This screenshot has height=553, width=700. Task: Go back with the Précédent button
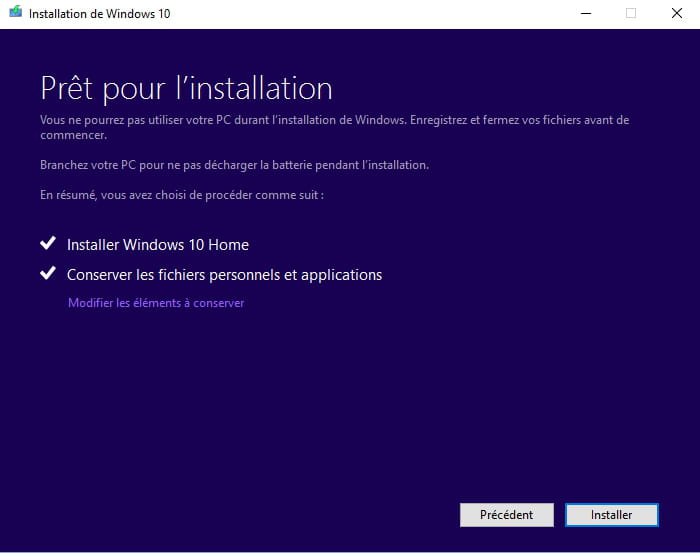click(x=507, y=515)
